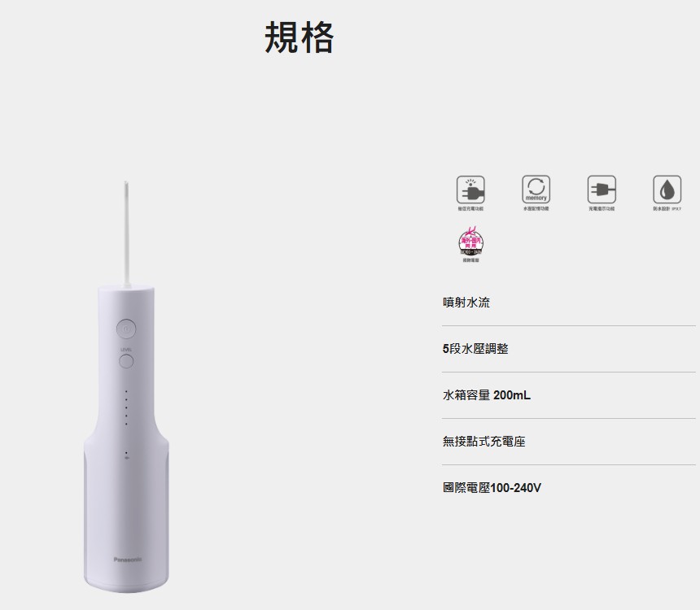Click the plain charging plug indicator icon
This screenshot has width=700, height=610.
click(602, 190)
